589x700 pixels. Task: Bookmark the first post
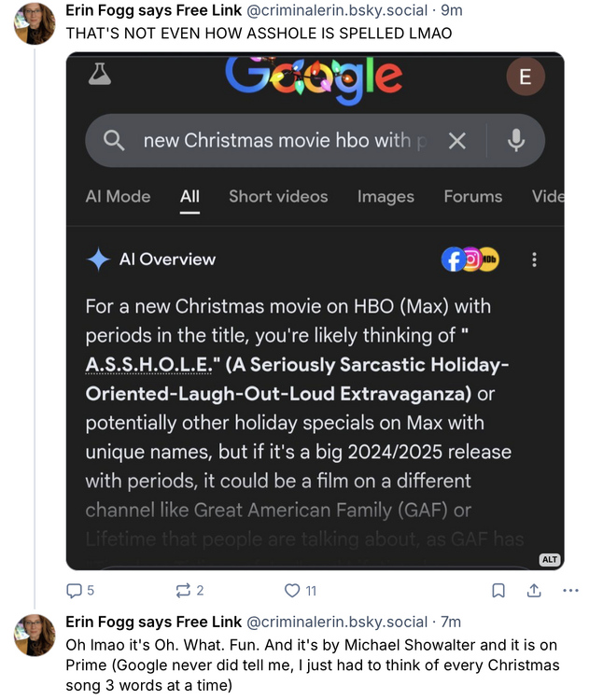pos(498,590)
